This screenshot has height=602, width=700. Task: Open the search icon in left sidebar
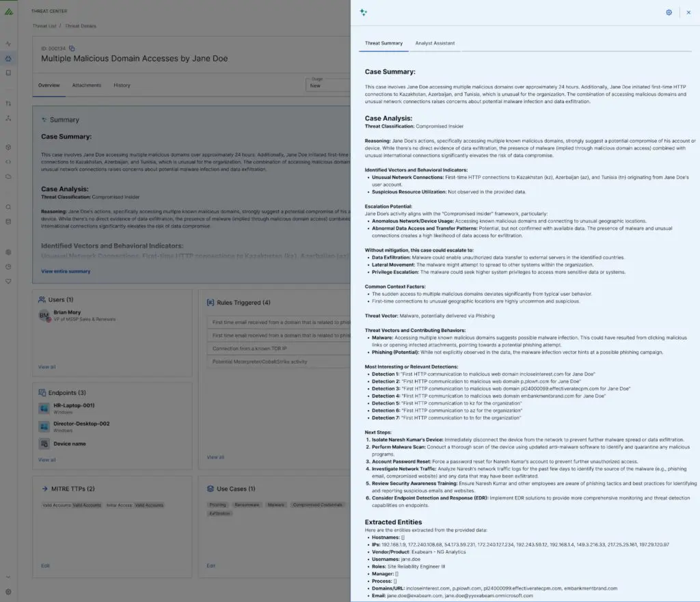pyautogui.click(x=8, y=207)
